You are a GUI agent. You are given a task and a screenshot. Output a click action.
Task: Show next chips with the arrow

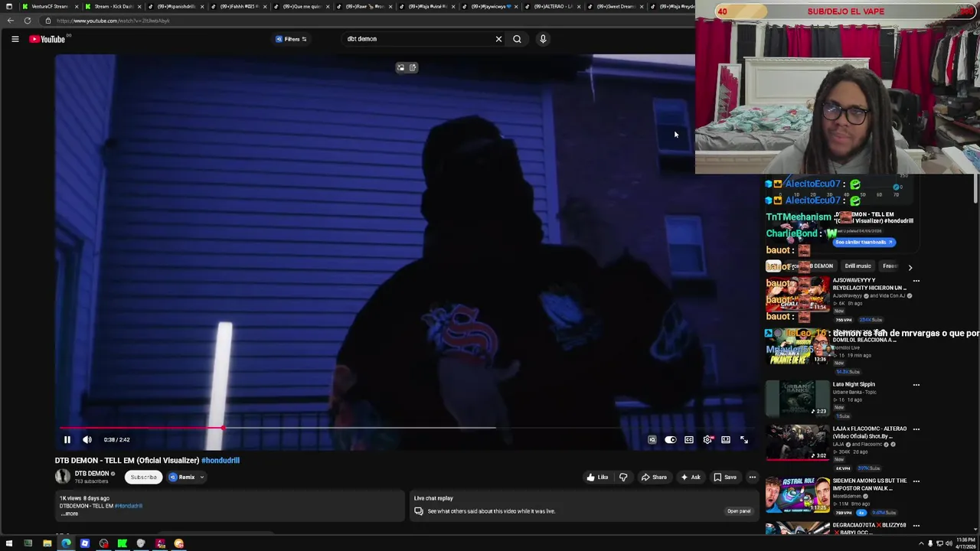(910, 267)
